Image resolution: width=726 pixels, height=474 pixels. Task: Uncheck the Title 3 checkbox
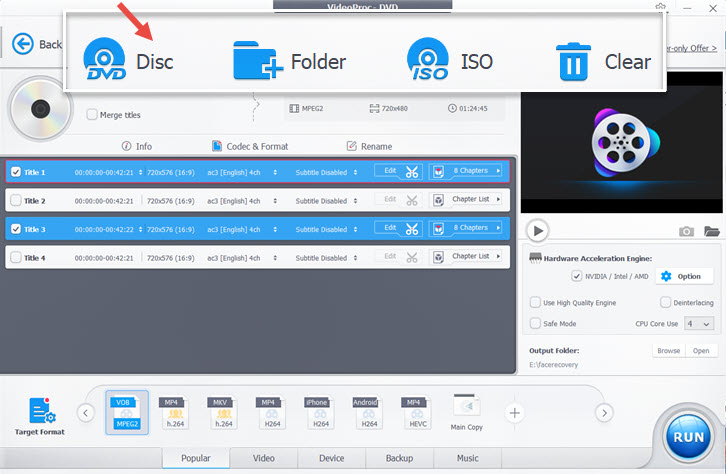click(16, 229)
